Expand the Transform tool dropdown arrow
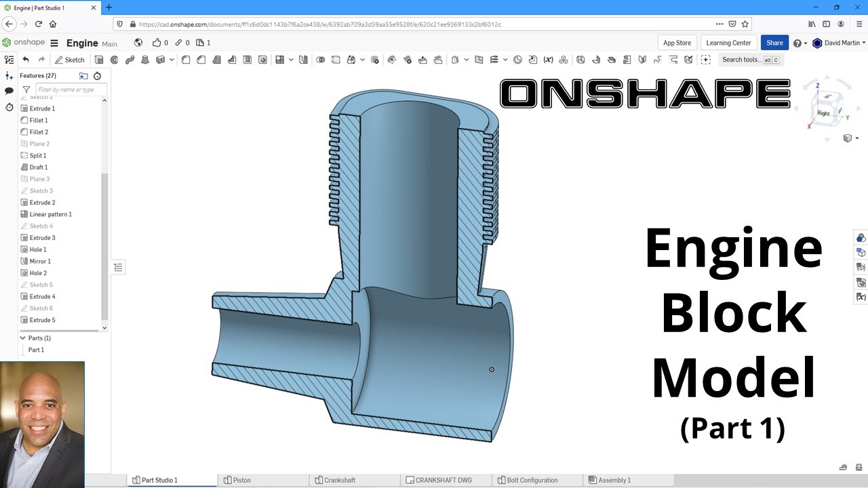Image resolution: width=868 pixels, height=488 pixels. (362, 60)
